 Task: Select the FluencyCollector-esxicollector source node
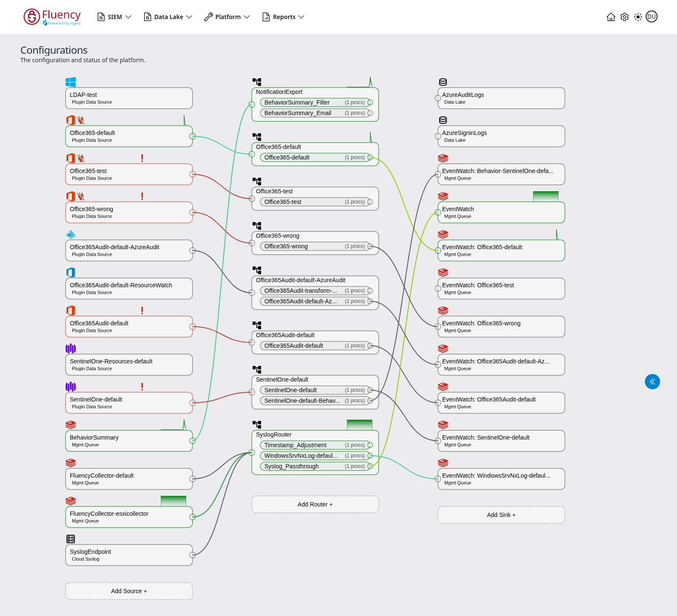click(129, 517)
